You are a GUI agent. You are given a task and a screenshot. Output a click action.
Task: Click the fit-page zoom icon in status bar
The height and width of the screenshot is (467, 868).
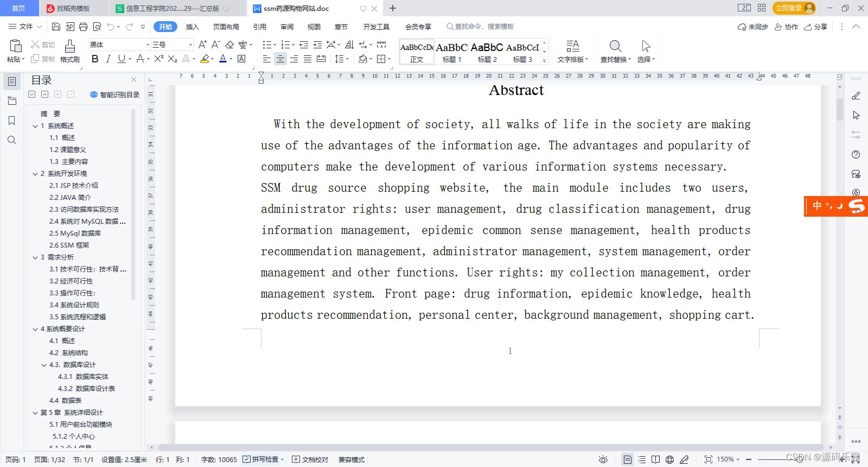pyautogui.click(x=708, y=459)
